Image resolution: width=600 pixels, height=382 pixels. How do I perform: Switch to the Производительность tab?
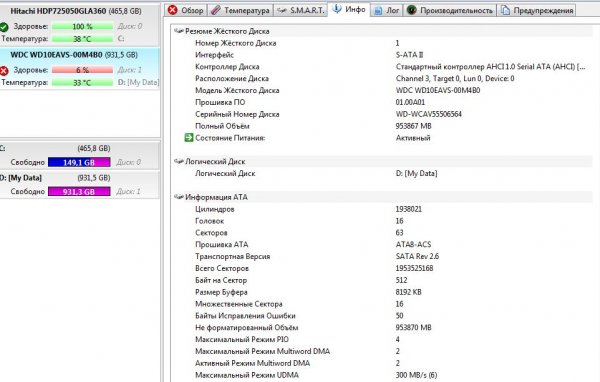(x=449, y=10)
